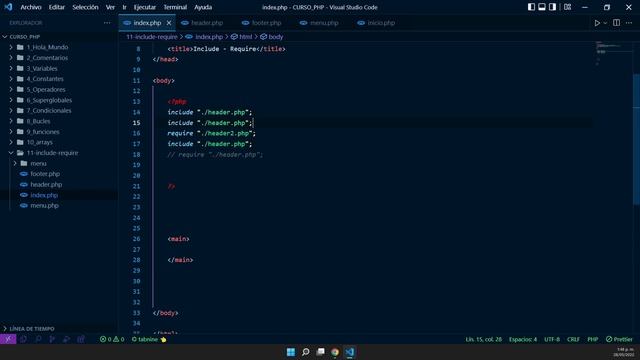Open Windows Start menu
The height and width of the screenshot is (360, 640).
(x=291, y=352)
